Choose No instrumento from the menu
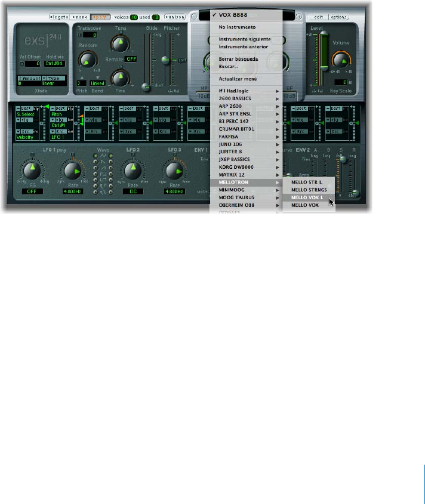The height and width of the screenshot is (504, 425). tap(246, 27)
